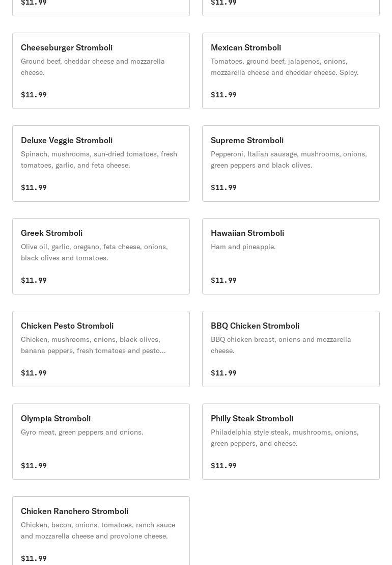The image size is (392, 565).
Task: Click the "Gyro meat, green peppers and onions." text
Action: (x=82, y=432)
